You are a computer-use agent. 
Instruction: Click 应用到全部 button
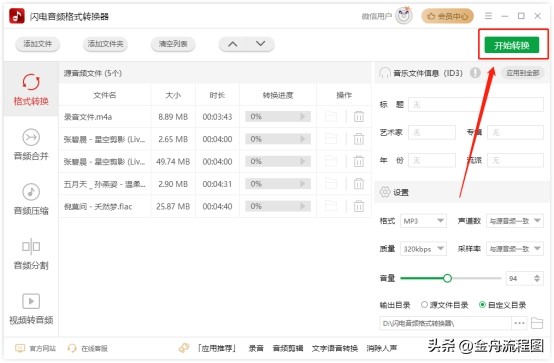click(523, 73)
